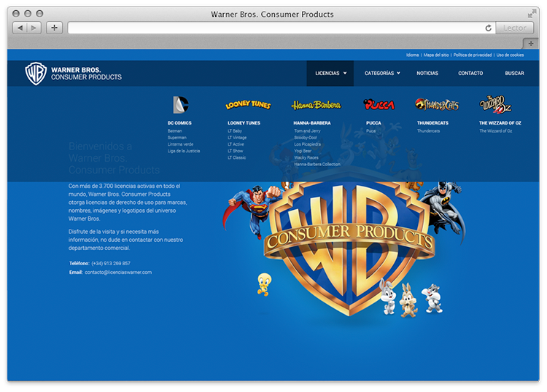Select the DC COMICS heading
The image size is (547, 392).
tap(179, 123)
